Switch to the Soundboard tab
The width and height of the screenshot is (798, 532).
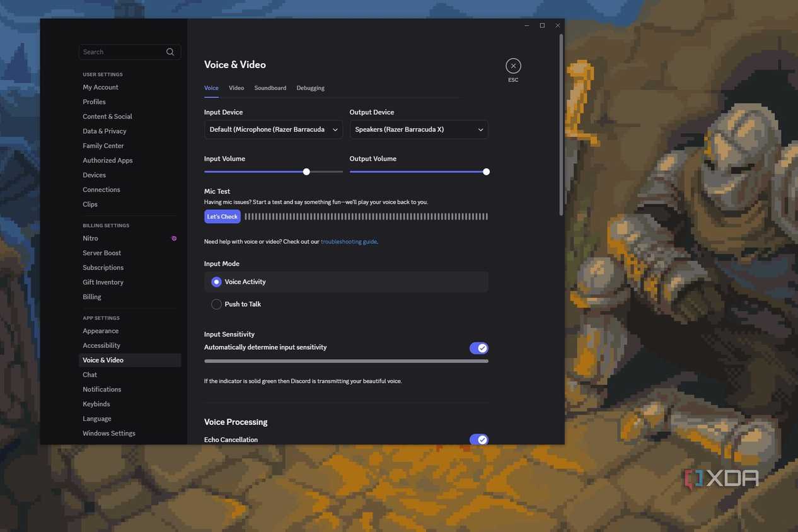270,88
